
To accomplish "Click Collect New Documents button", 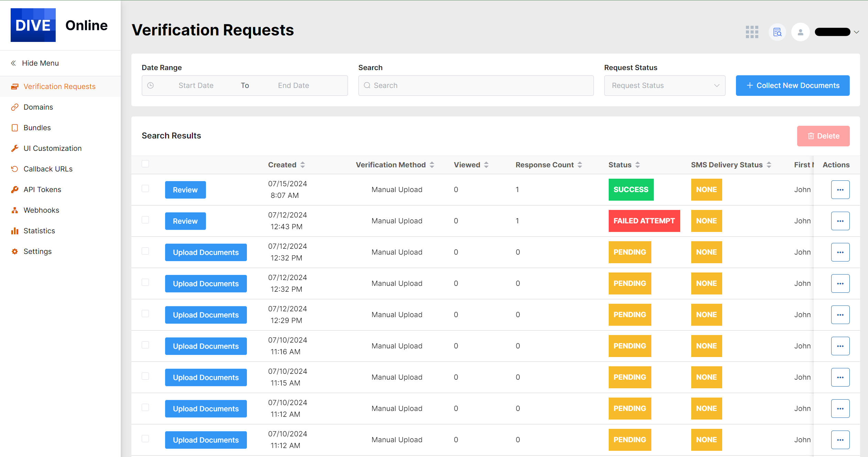I will click(x=792, y=86).
